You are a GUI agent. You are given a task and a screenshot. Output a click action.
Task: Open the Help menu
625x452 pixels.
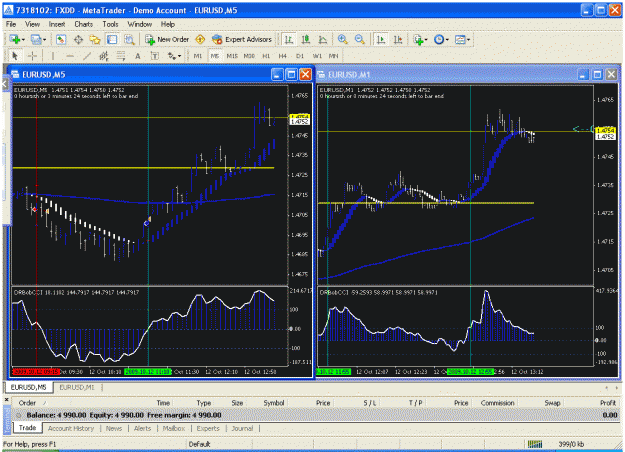point(168,24)
